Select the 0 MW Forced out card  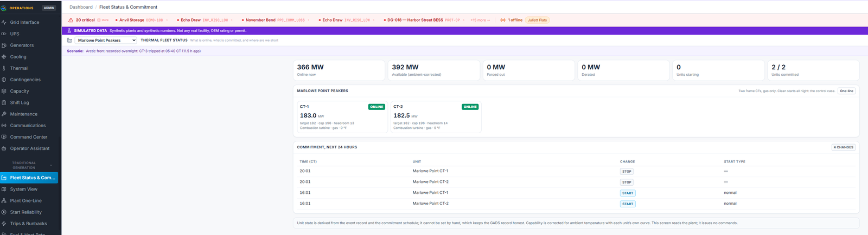click(x=529, y=70)
